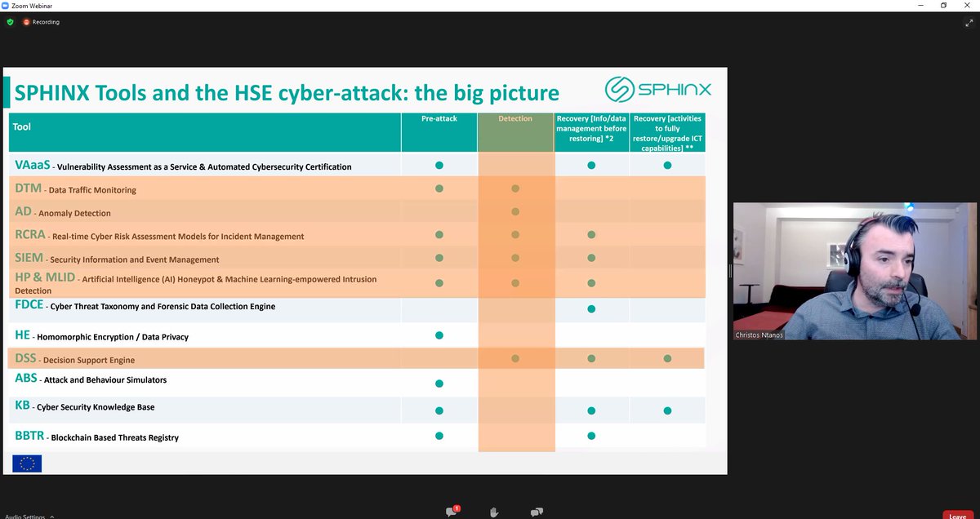This screenshot has height=519, width=980.
Task: Click the EU flag on the slide
Action: click(27, 464)
